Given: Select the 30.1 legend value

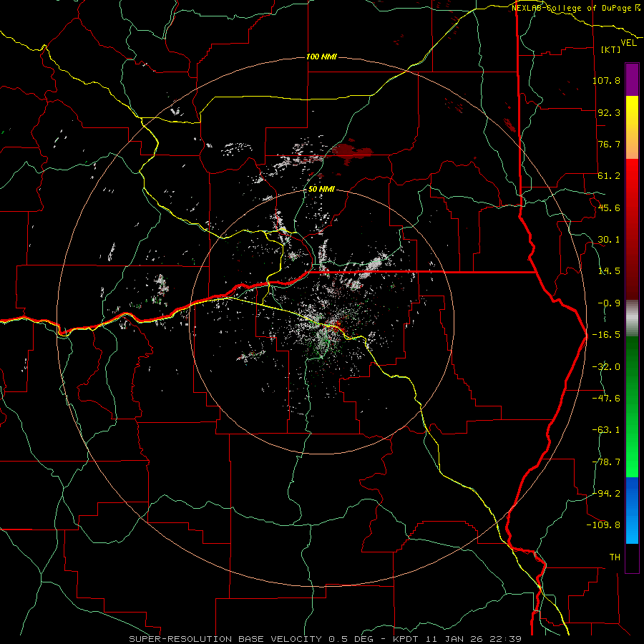Looking at the screenshot, I should point(609,240).
